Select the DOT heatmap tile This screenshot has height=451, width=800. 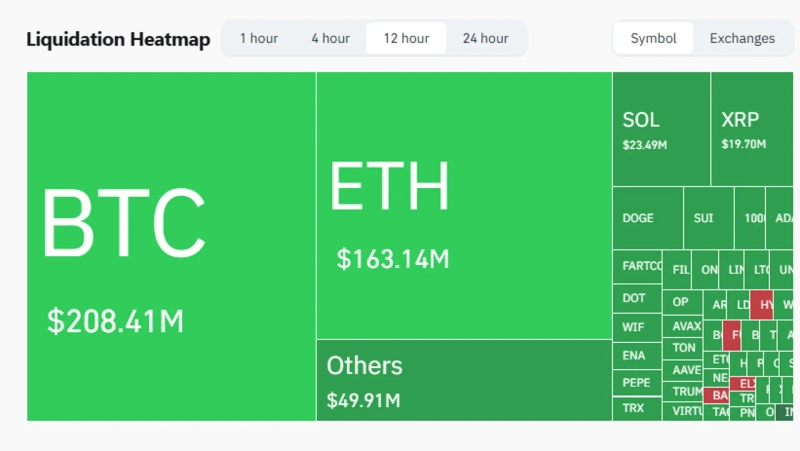pos(635,298)
